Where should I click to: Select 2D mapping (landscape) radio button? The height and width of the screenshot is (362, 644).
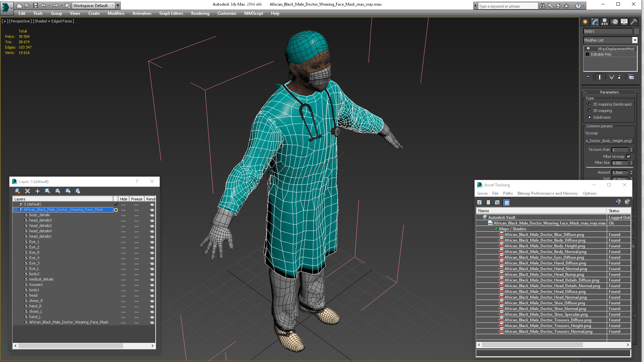point(589,104)
